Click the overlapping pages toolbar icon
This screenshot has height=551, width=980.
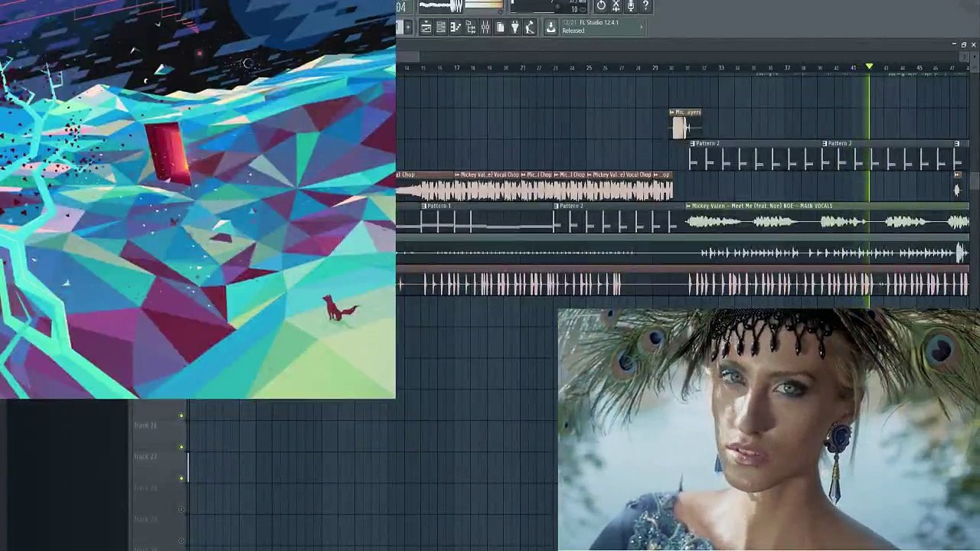(x=500, y=28)
